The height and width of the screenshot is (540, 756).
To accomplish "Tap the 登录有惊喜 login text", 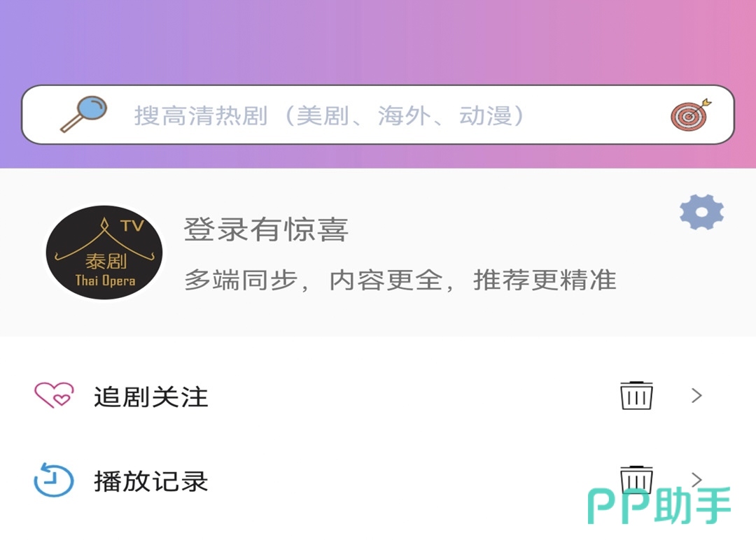I will 266,229.
